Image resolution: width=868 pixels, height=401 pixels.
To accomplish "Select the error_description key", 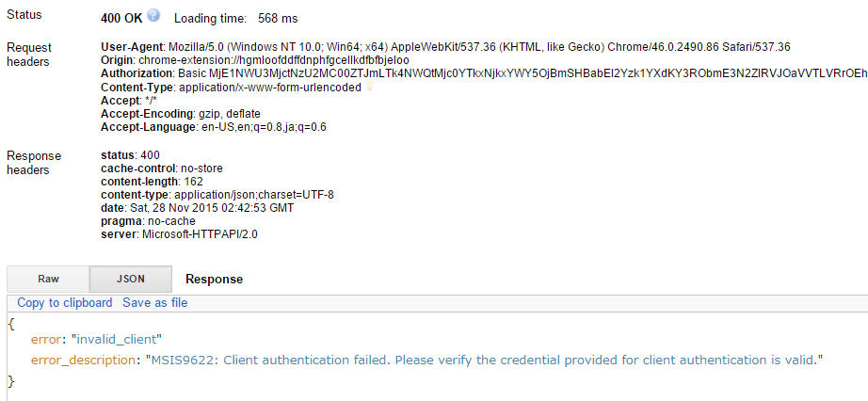I will tap(84, 360).
